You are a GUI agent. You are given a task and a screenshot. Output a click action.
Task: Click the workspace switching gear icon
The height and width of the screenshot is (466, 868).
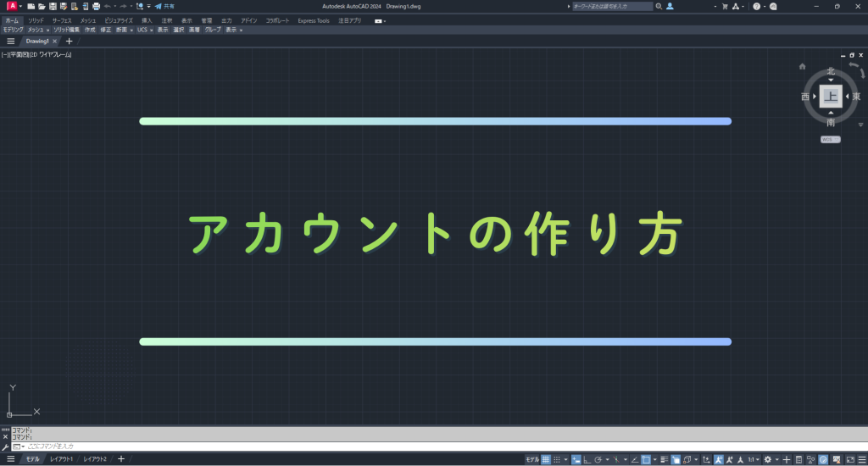click(x=767, y=459)
